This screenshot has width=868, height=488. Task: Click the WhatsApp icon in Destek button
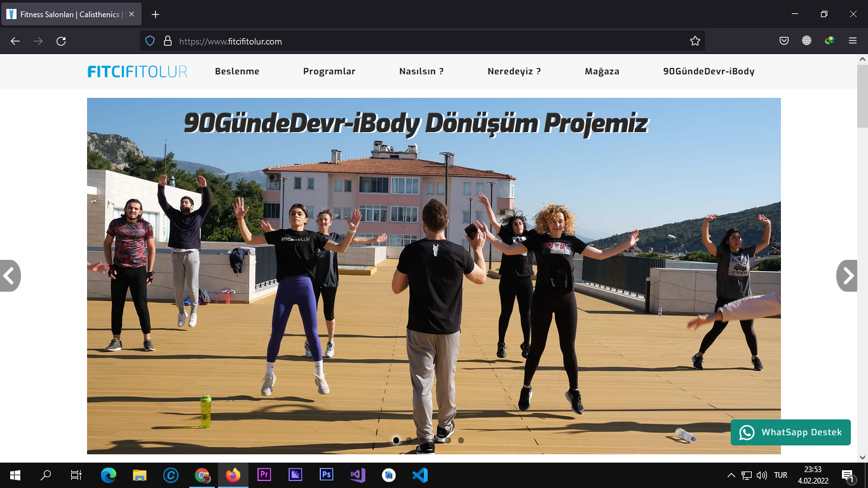[x=747, y=433]
